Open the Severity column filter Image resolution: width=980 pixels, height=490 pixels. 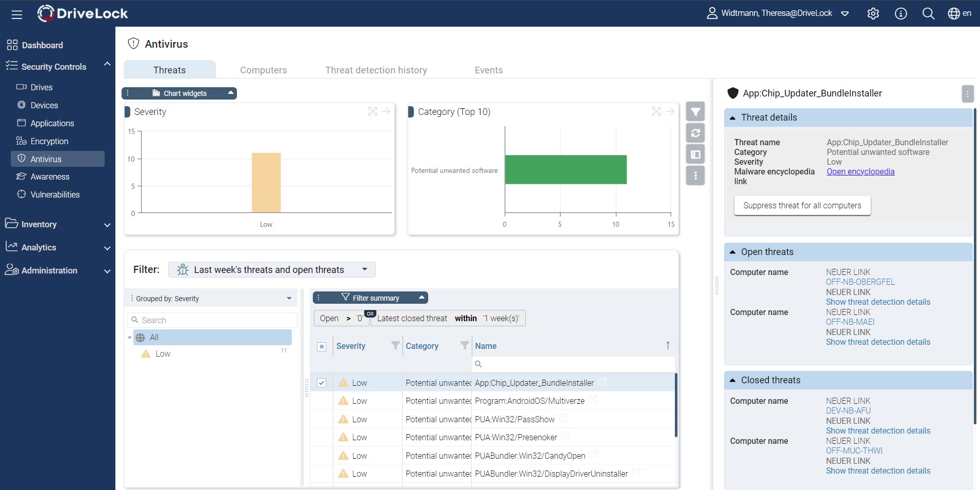tap(395, 346)
